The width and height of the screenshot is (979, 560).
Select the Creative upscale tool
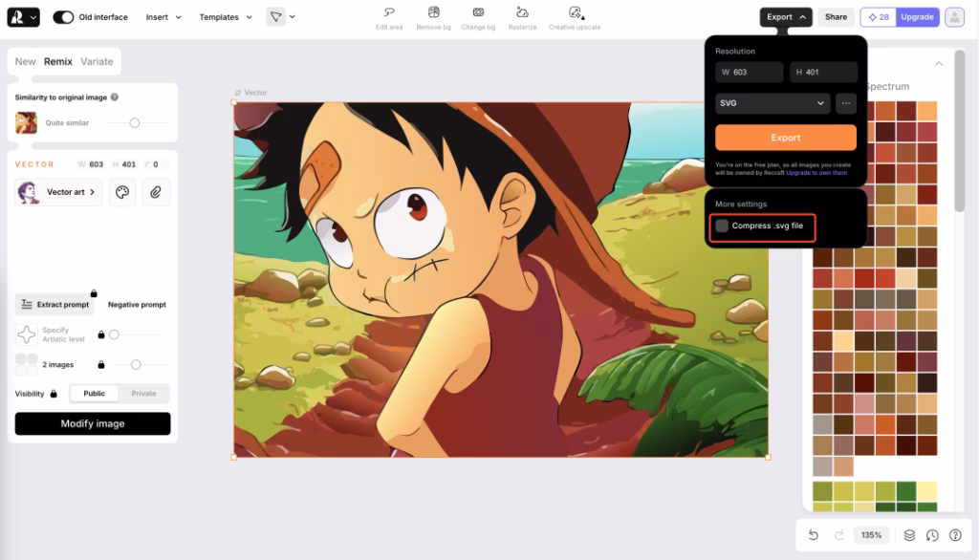(575, 13)
